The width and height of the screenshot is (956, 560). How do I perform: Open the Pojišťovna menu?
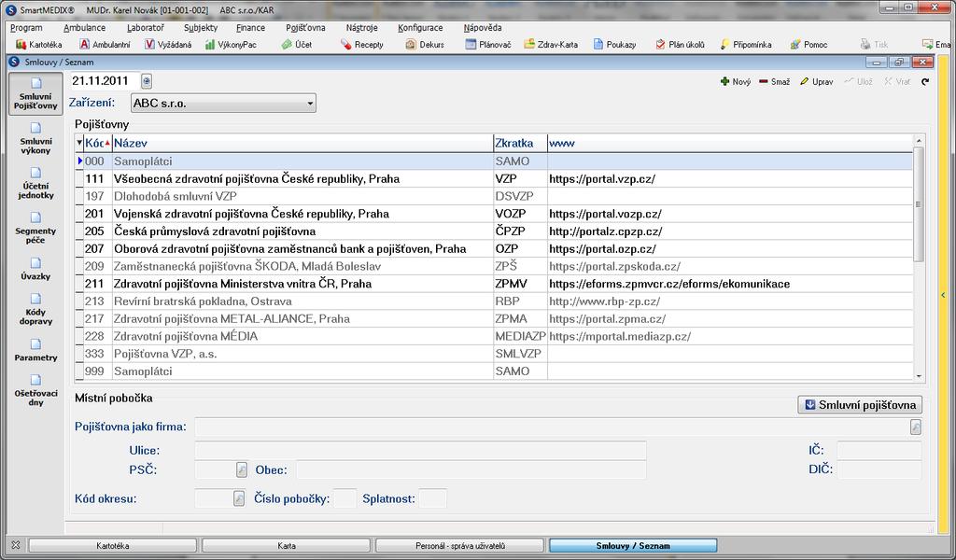pos(305,27)
